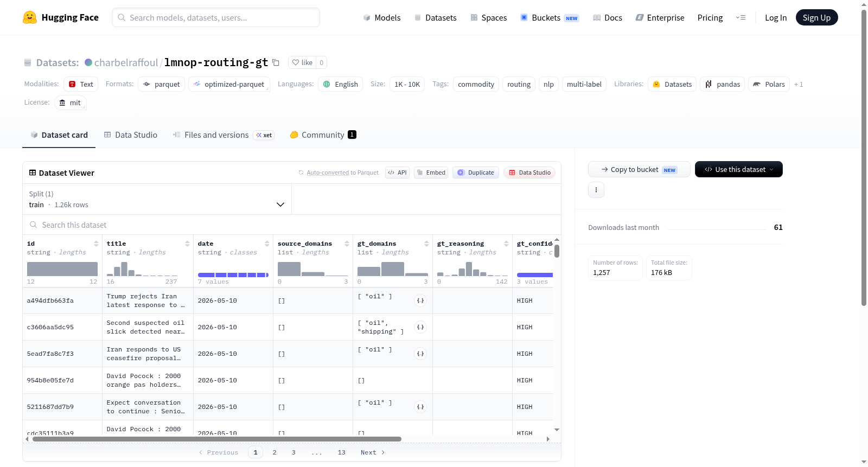Expand gt_domains cell for 5211687dd7b9 row

tap(420, 407)
